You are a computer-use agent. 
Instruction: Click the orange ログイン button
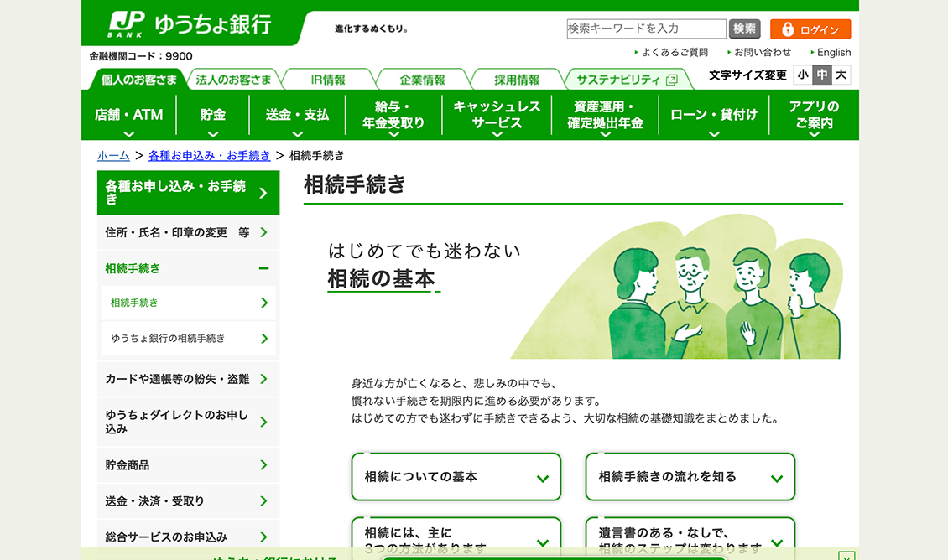[x=810, y=29]
